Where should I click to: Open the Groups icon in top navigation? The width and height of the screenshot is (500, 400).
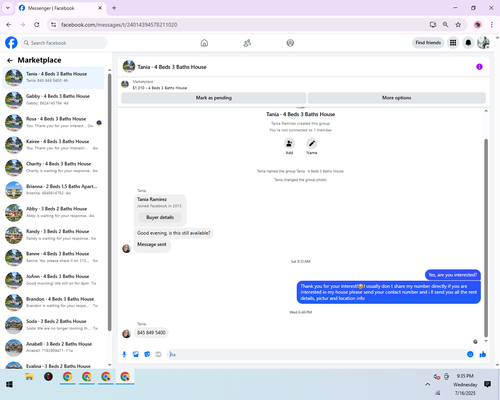point(290,43)
